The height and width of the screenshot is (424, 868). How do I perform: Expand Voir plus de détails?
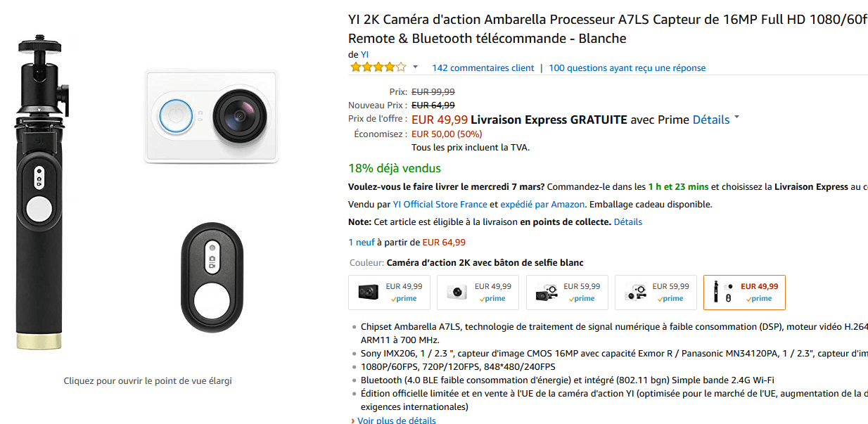click(396, 420)
